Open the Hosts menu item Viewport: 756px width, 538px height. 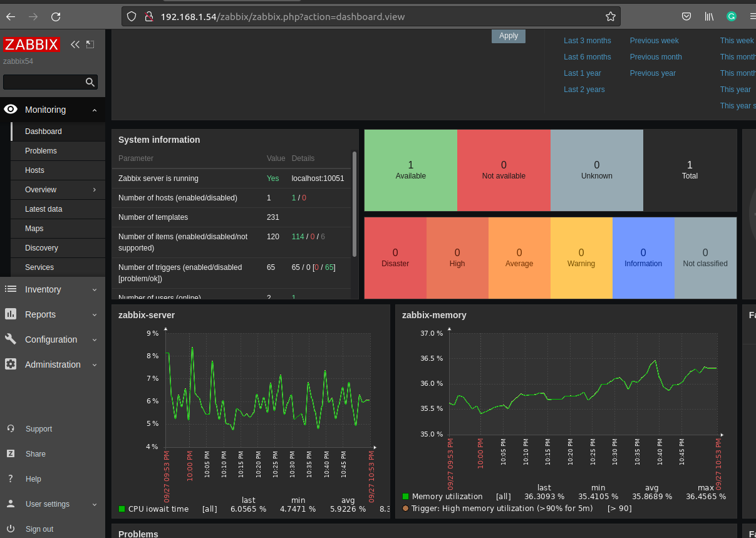pos(58,170)
